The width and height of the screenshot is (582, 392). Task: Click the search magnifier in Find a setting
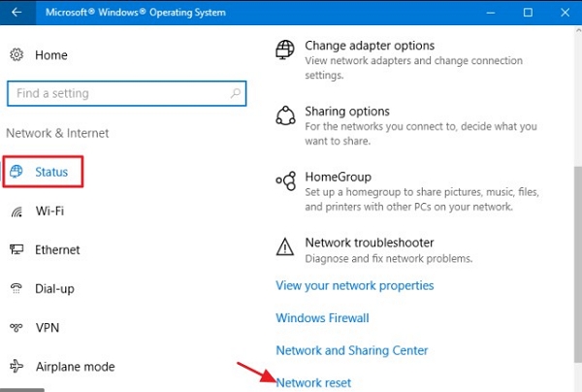point(236,93)
